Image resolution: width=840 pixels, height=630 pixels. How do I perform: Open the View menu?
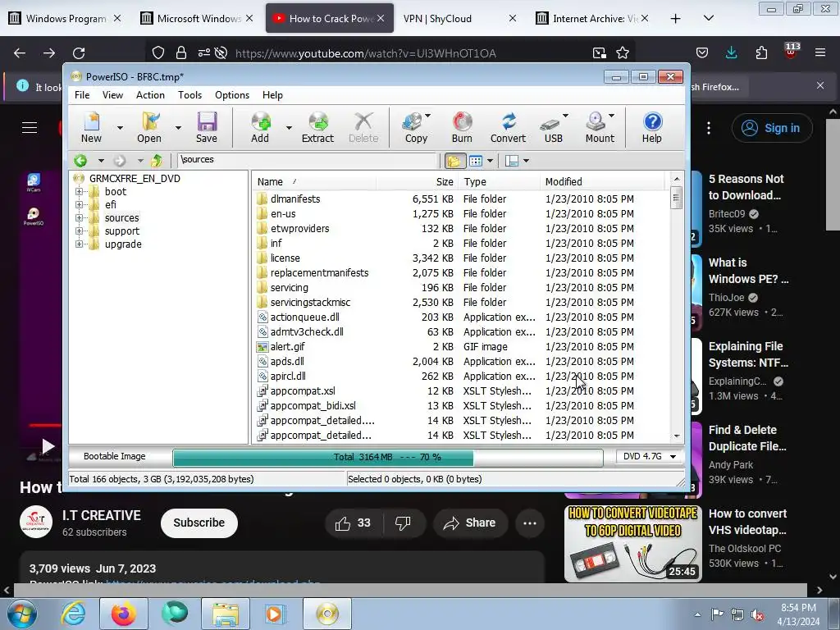112,95
